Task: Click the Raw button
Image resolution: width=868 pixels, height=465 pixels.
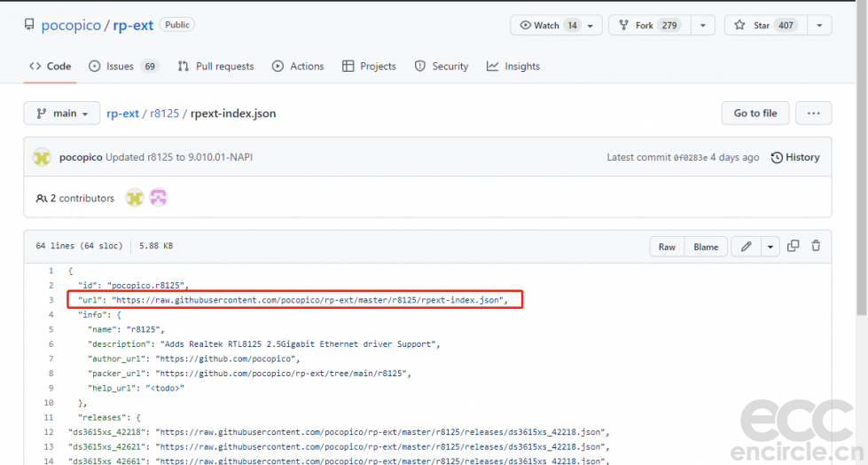Action: [x=667, y=247]
